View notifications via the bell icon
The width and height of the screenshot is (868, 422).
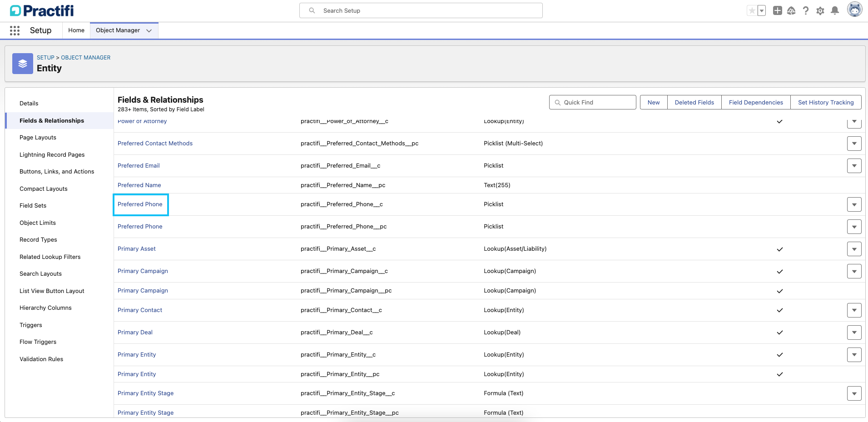click(x=834, y=10)
